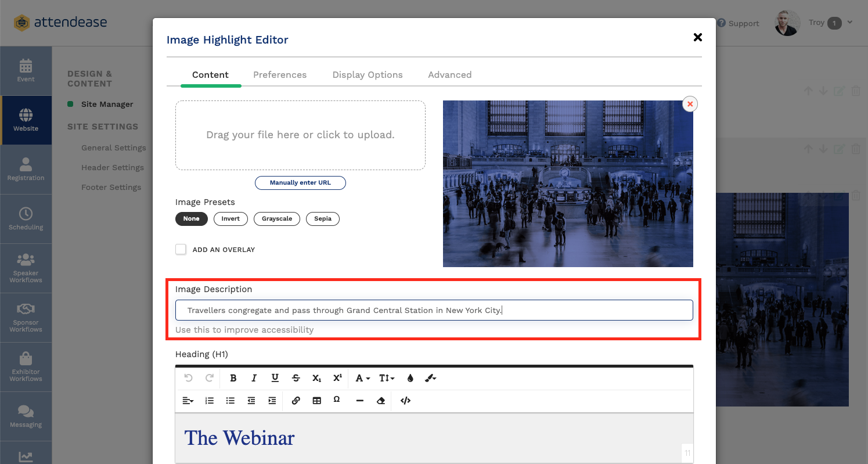Screen dimensions: 868x464
Task: Insert a table into the heading text
Action: tap(316, 401)
